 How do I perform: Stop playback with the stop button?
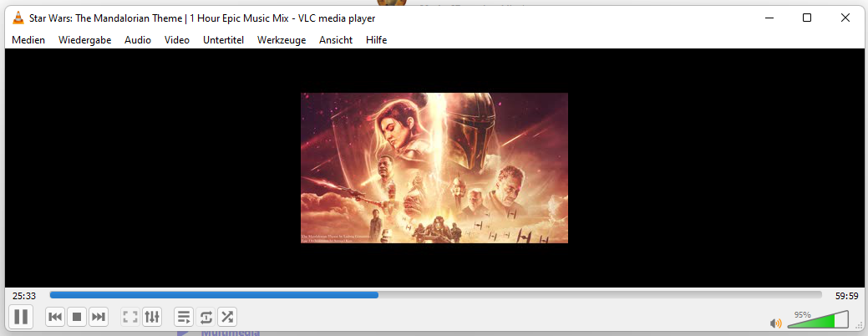coord(77,317)
